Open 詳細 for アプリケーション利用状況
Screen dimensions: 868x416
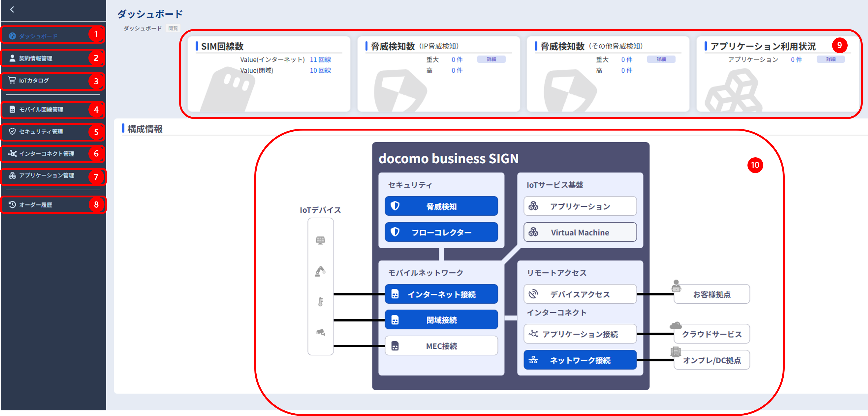[830, 59]
